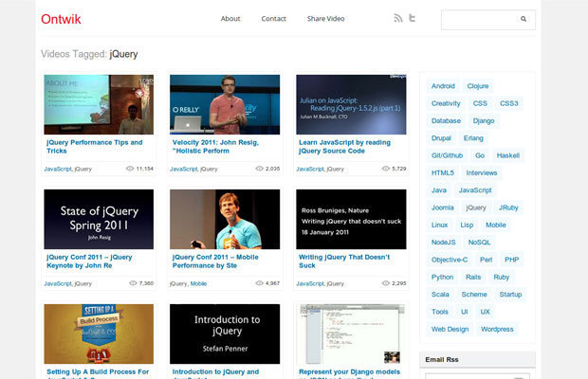Select the Web Design tag
Viewport: 588px width, 379px height.
click(450, 329)
